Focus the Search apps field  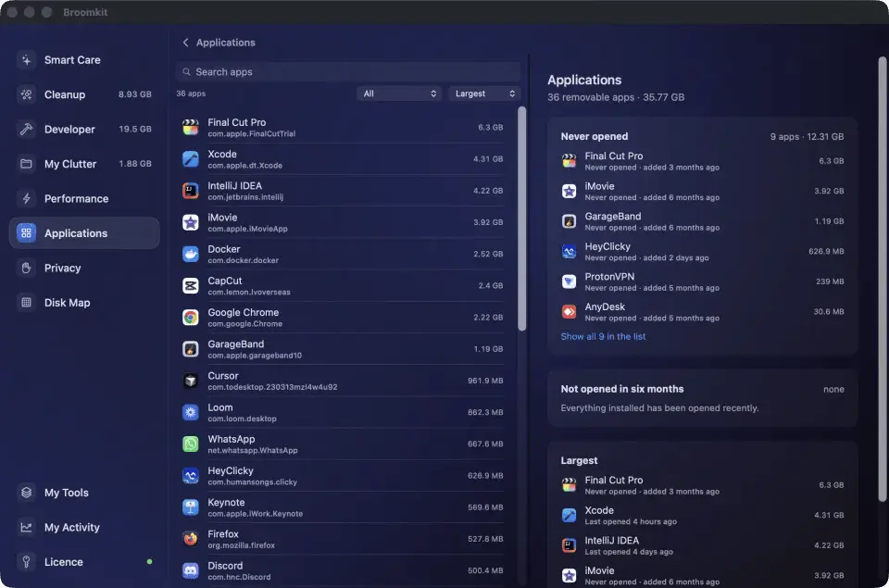point(347,72)
